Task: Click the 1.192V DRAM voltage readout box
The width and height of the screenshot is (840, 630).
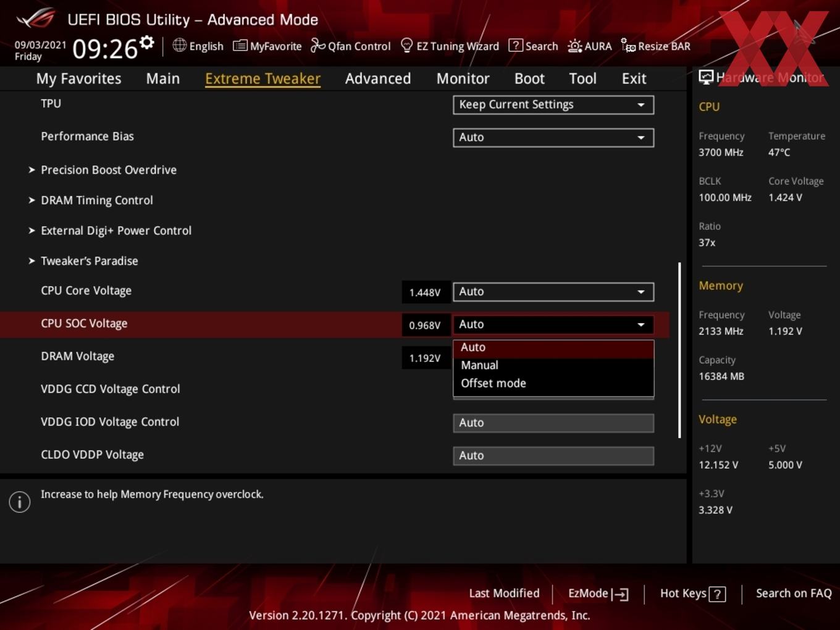Action: [425, 358]
